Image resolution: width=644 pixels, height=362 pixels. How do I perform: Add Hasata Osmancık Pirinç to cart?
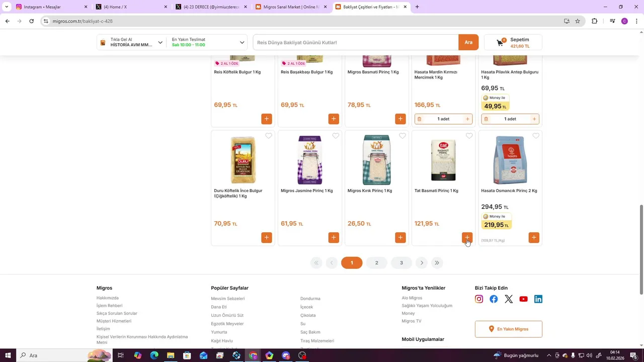point(534,237)
